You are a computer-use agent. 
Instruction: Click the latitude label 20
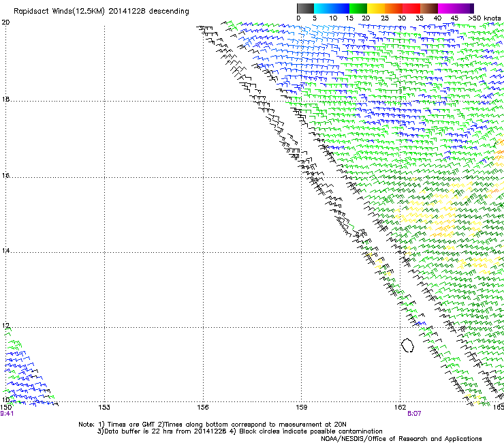(x=5, y=22)
